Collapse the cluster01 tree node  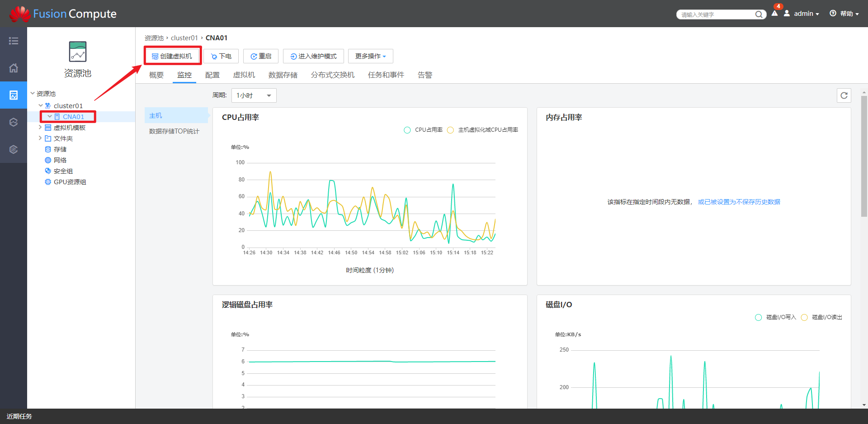point(41,105)
